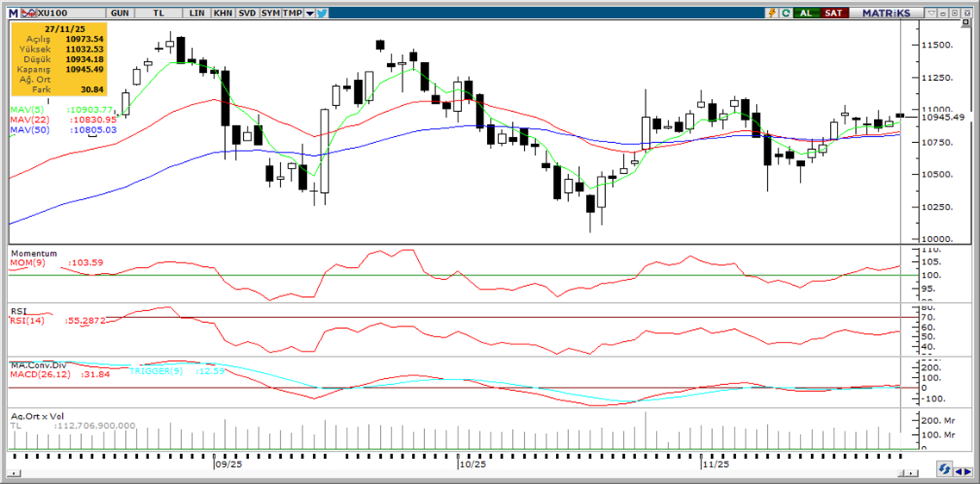Click the green AL buy button
This screenshot has width=980, height=484.
point(806,13)
